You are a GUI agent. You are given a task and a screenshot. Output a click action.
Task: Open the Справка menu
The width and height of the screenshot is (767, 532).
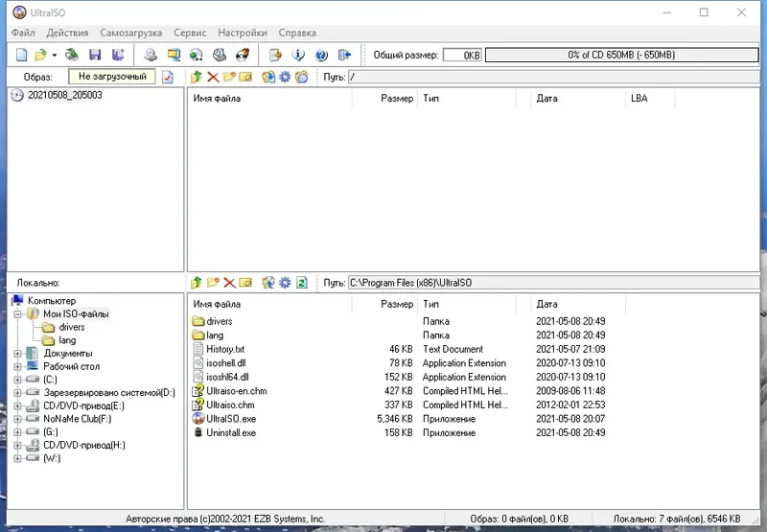[x=297, y=33]
